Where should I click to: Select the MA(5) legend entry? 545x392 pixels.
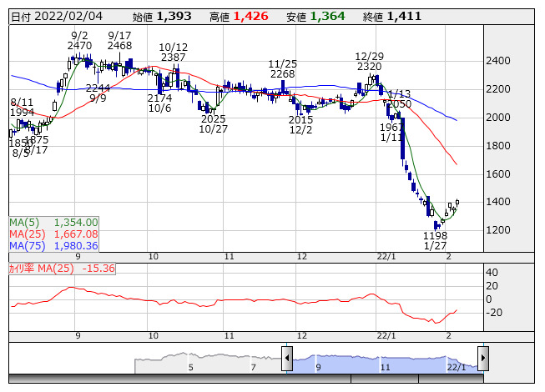(53, 222)
